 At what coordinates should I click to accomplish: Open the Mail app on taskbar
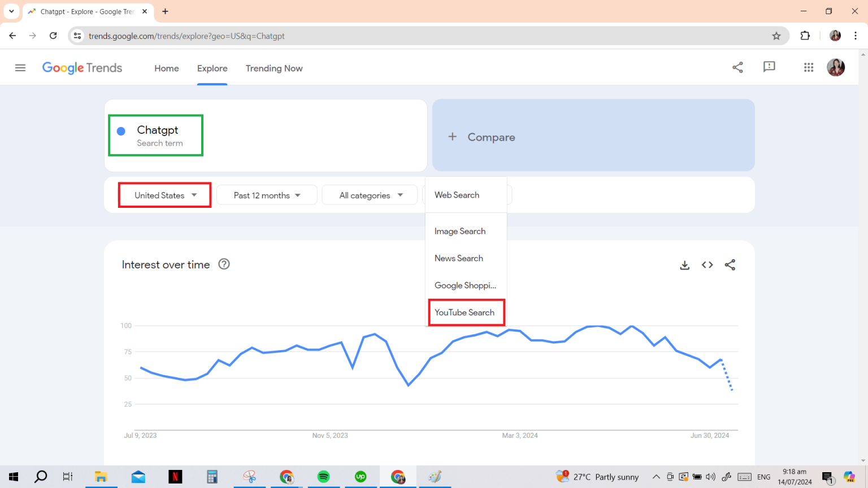click(x=138, y=477)
